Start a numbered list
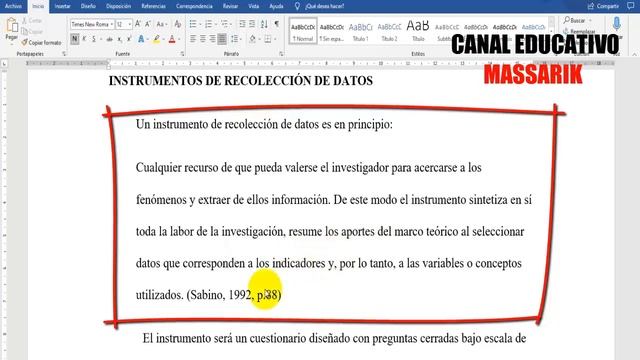Screen dimensions: 640x360 [x=209, y=24]
